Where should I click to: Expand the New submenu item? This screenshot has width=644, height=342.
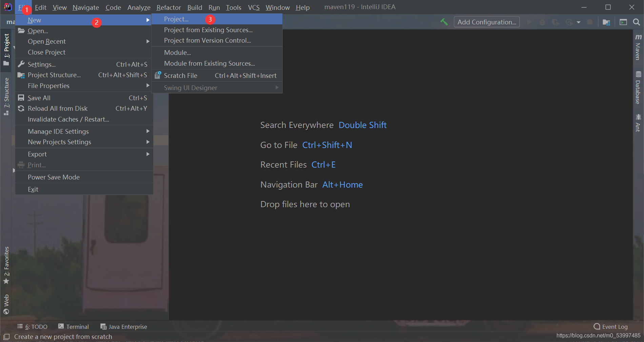83,20
